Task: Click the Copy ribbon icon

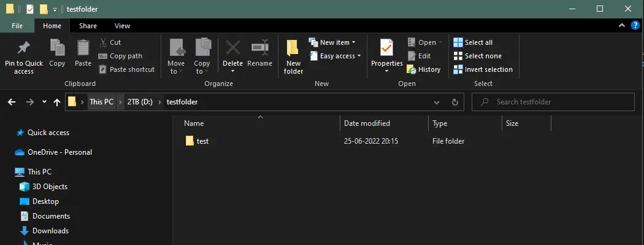Action: (57, 53)
